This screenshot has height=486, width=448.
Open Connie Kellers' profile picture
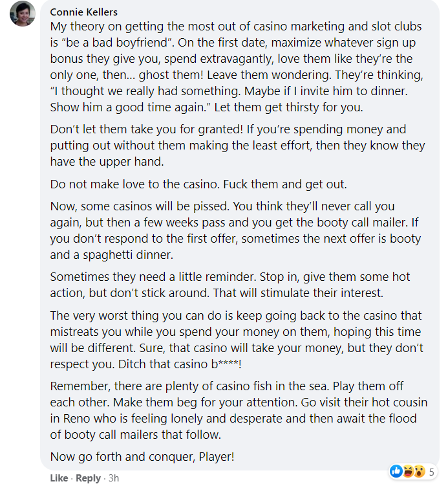point(23,14)
